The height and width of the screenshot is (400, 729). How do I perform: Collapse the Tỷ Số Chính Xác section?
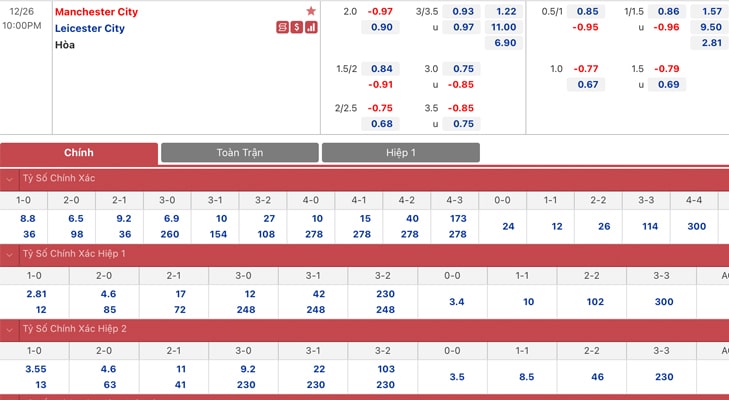click(9, 179)
